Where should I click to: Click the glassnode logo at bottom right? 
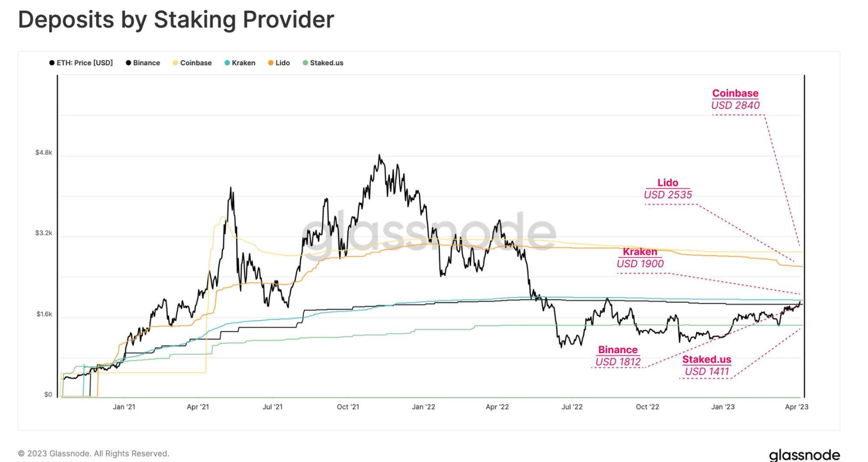click(x=804, y=455)
